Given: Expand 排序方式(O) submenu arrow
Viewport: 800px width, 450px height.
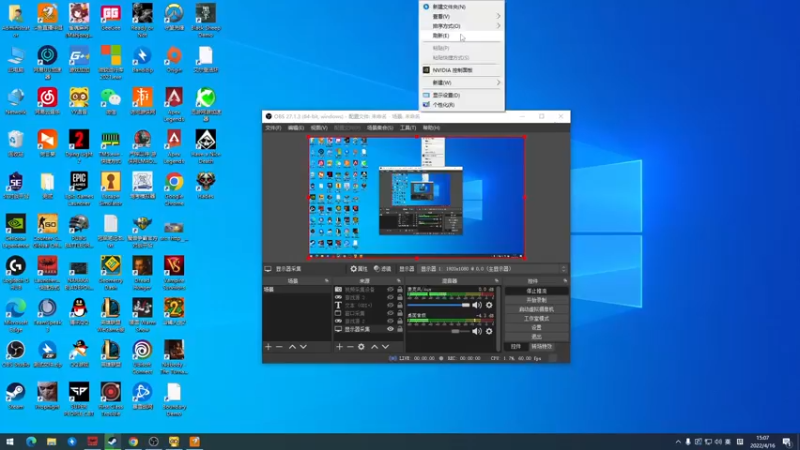Looking at the screenshot, I should point(498,26).
